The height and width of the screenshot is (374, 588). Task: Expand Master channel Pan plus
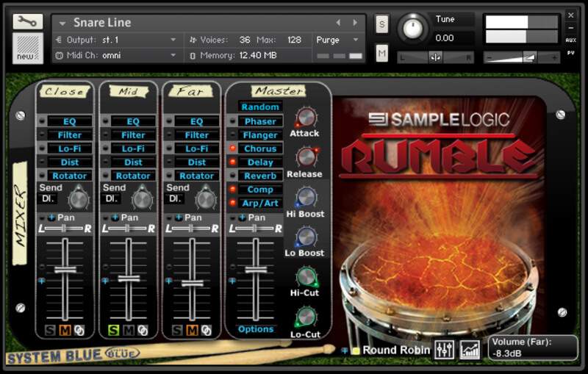pyautogui.click(x=243, y=217)
